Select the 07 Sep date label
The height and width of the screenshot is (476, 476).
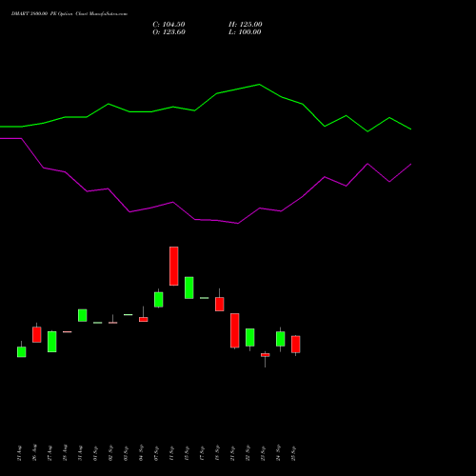point(156,454)
